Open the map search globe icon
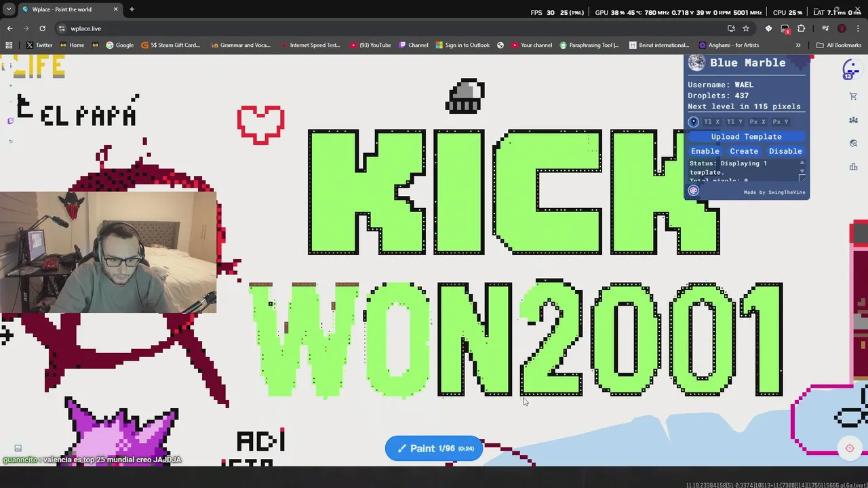The image size is (868, 488). (x=853, y=144)
